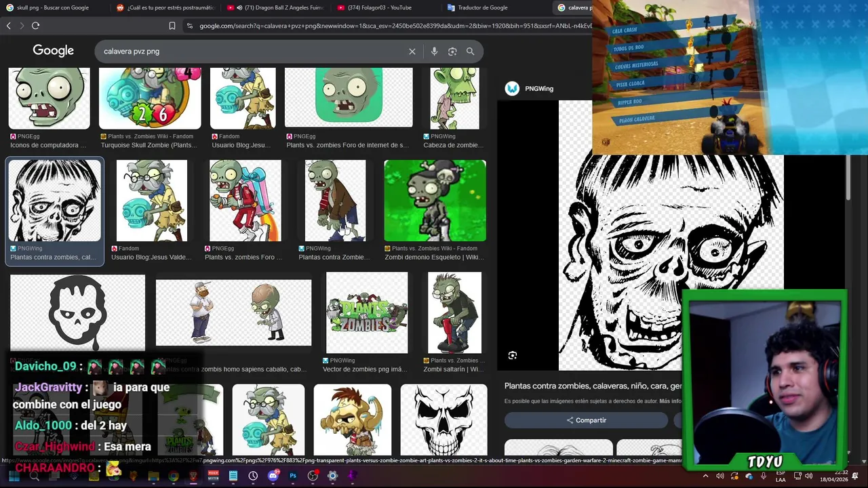Bookmark this page using bookmark icon

coord(172,26)
